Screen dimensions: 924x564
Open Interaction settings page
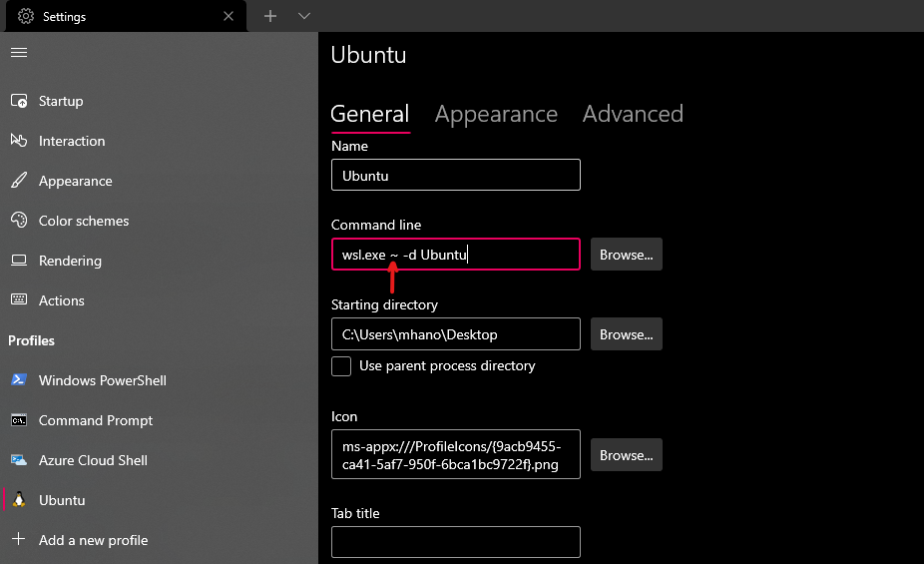coord(159,141)
